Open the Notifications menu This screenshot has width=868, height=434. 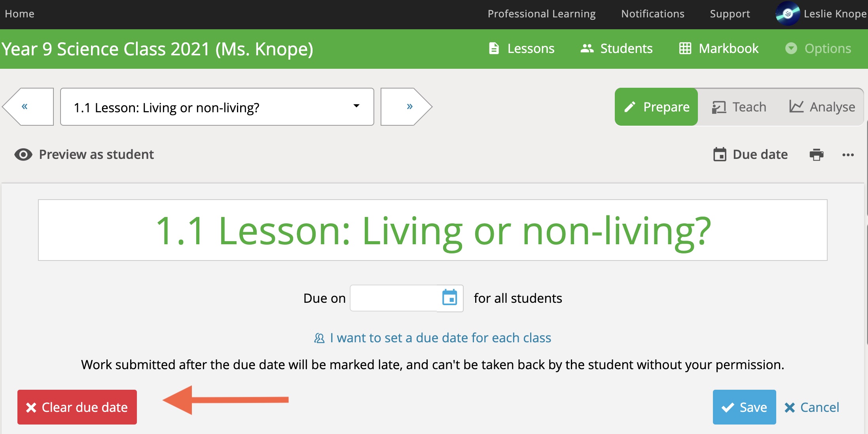click(653, 14)
